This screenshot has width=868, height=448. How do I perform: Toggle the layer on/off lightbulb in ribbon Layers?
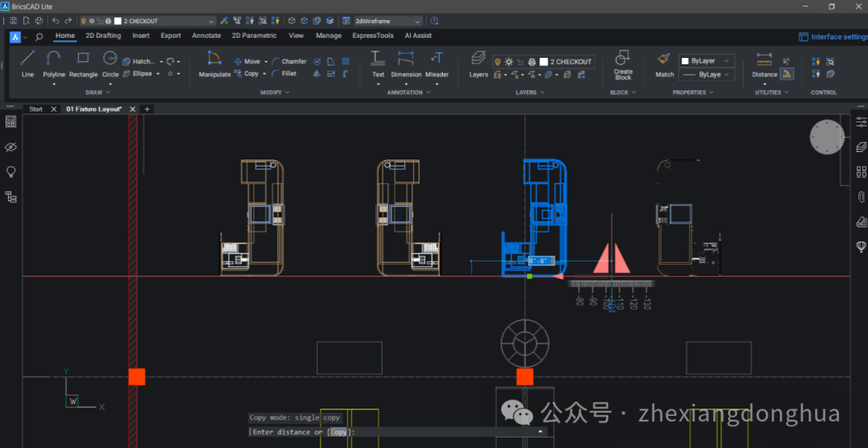click(497, 61)
